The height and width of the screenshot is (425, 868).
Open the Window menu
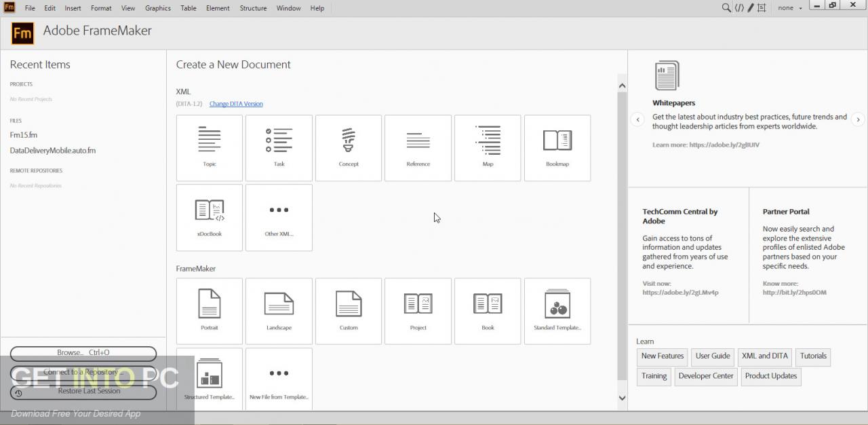click(x=288, y=8)
